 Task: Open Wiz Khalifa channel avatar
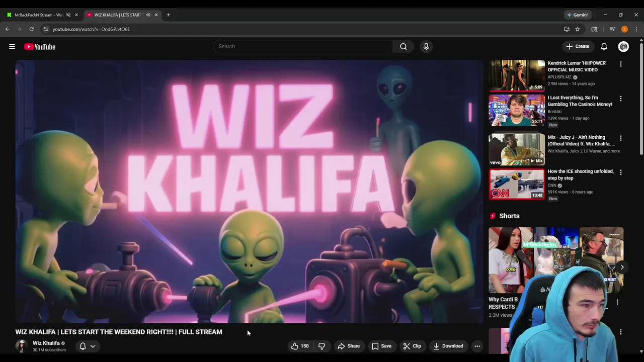pos(21,346)
